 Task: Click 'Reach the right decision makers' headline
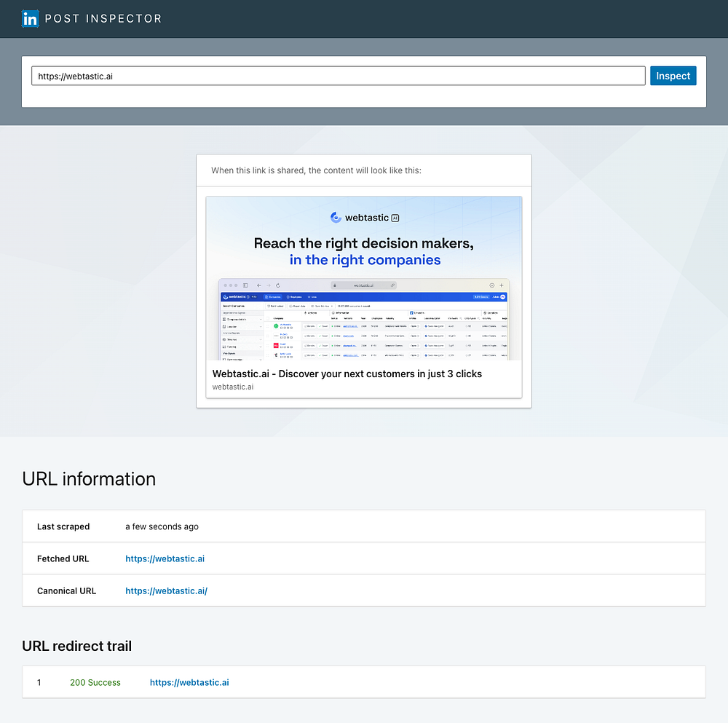click(x=364, y=243)
